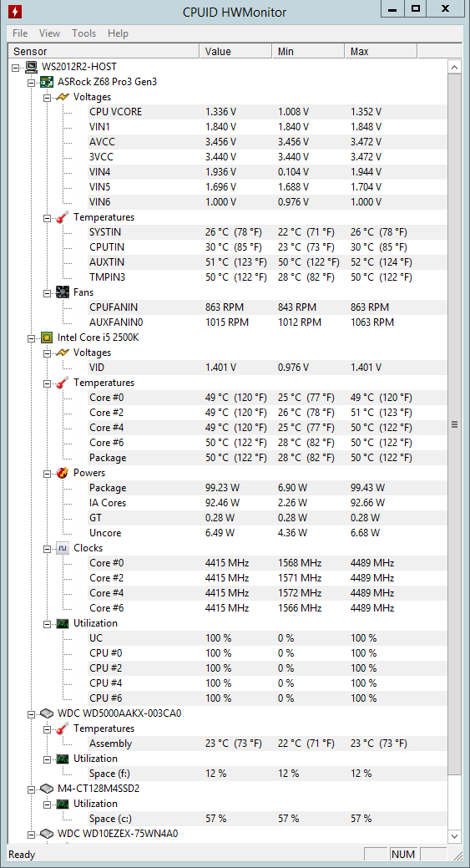Collapse the ASRock Voltages group
The height and width of the screenshot is (868, 470).
pos(47,97)
